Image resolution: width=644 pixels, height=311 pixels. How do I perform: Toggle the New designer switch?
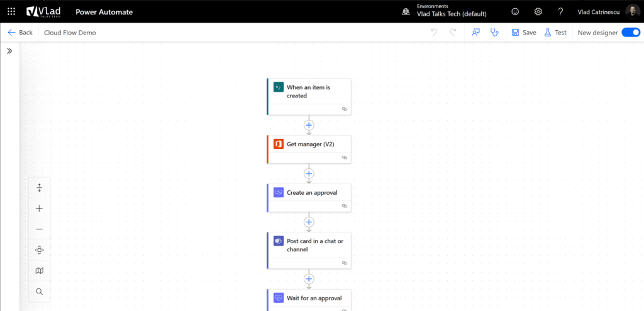click(630, 33)
